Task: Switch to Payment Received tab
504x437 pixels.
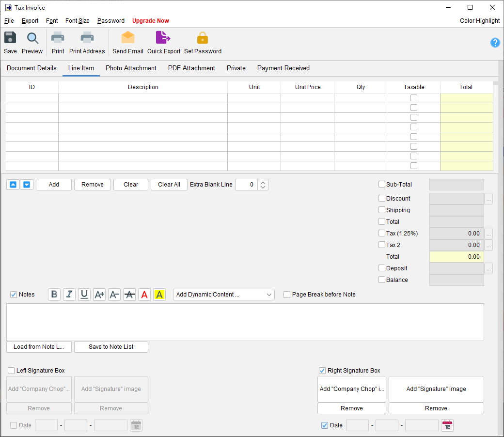Action: pos(283,68)
